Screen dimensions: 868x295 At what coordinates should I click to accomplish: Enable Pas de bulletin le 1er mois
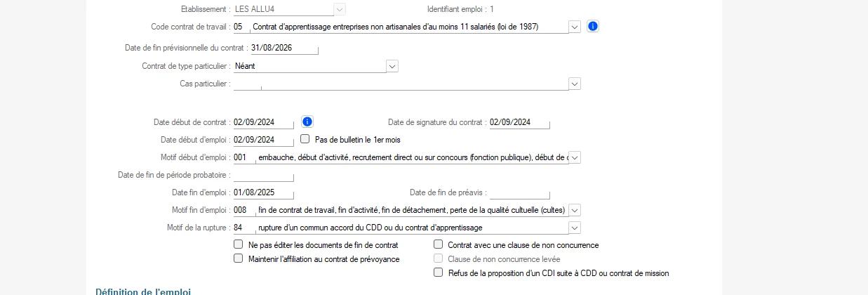click(x=305, y=139)
